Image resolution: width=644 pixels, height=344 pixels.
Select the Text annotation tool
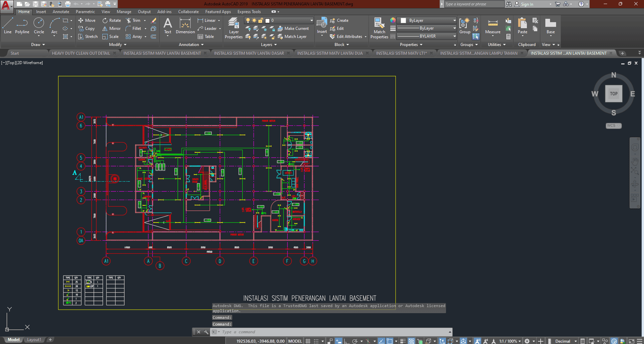tap(167, 26)
